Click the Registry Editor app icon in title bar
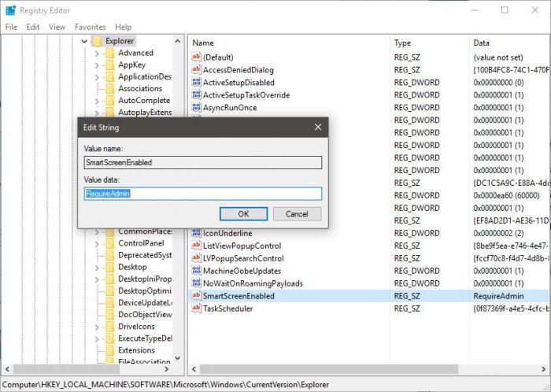Image resolution: width=551 pixels, height=392 pixels. (x=10, y=10)
